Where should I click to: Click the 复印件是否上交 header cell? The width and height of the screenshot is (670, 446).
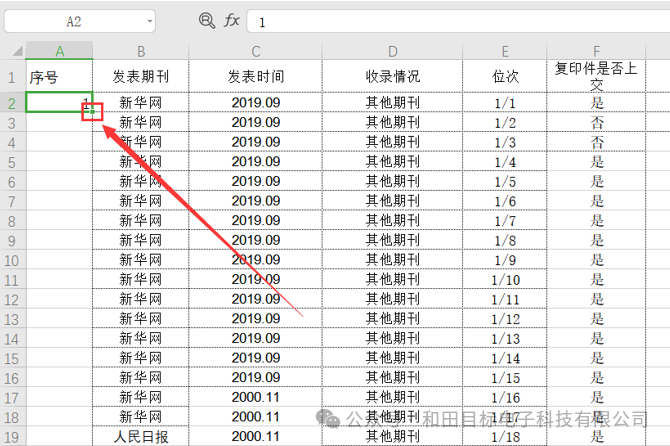click(596, 77)
